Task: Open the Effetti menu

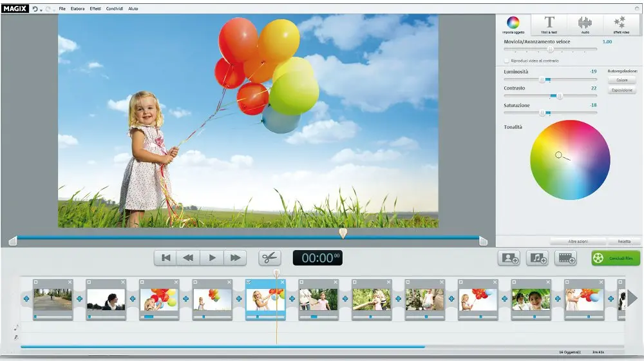Action: point(95,8)
